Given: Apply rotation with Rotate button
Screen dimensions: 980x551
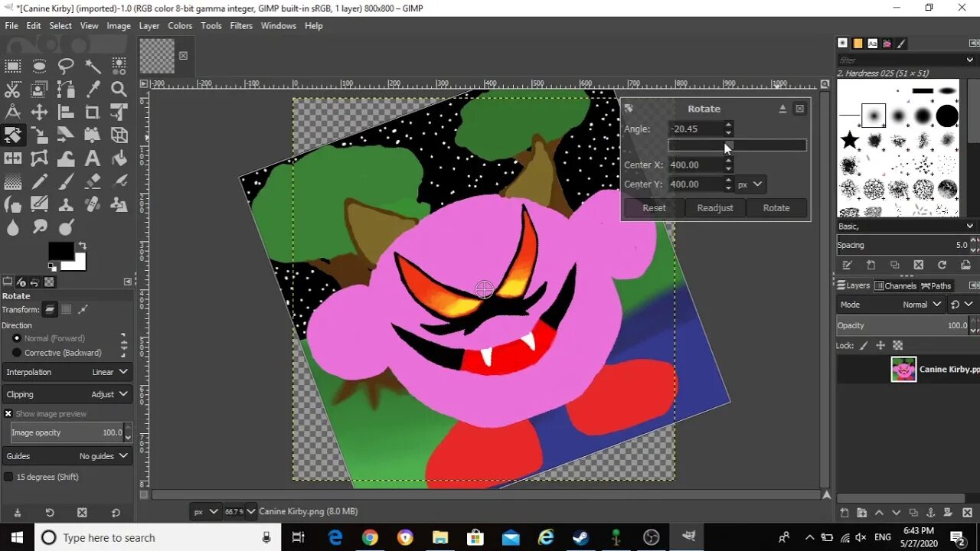Looking at the screenshot, I should (x=776, y=208).
